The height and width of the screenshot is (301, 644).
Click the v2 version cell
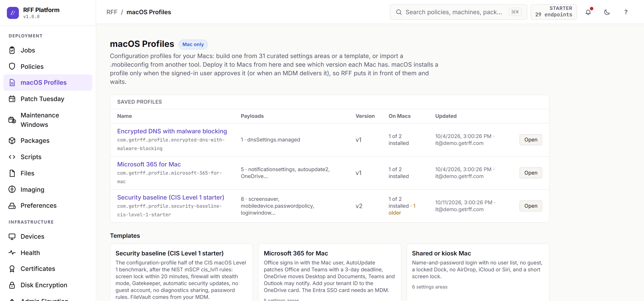tap(359, 206)
